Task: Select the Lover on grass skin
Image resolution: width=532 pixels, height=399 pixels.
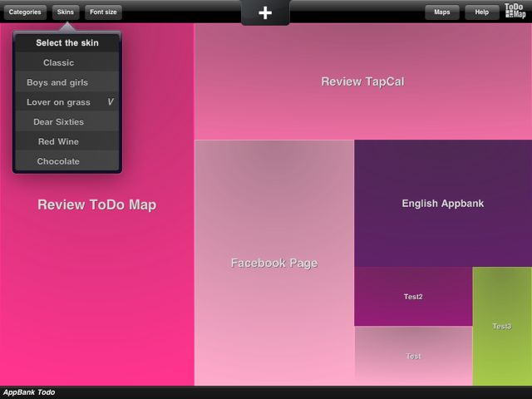Action: tap(67, 102)
